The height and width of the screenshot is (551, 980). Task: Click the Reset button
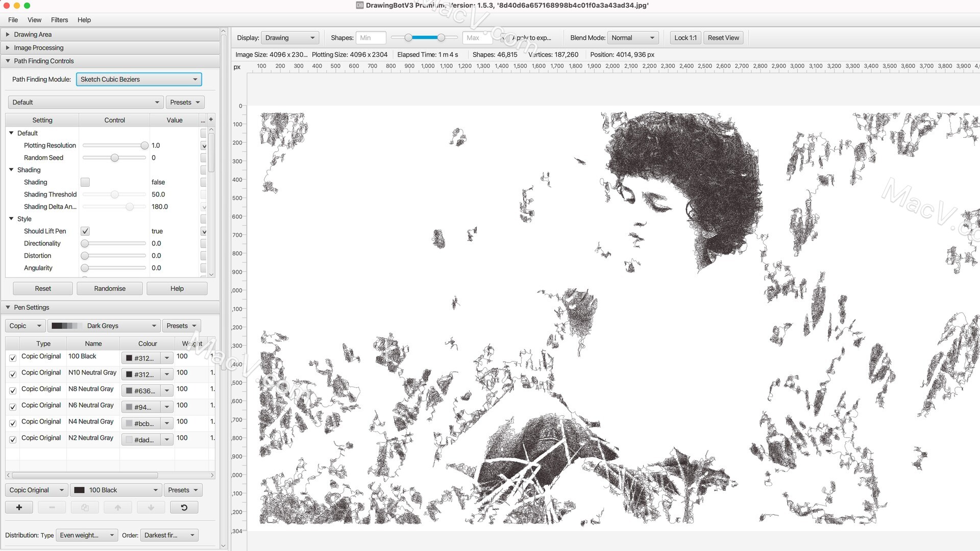(x=42, y=288)
